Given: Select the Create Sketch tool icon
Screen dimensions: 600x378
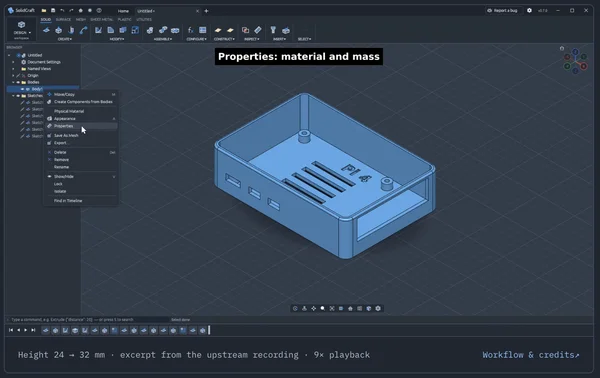Looking at the screenshot, I should click(46, 30).
